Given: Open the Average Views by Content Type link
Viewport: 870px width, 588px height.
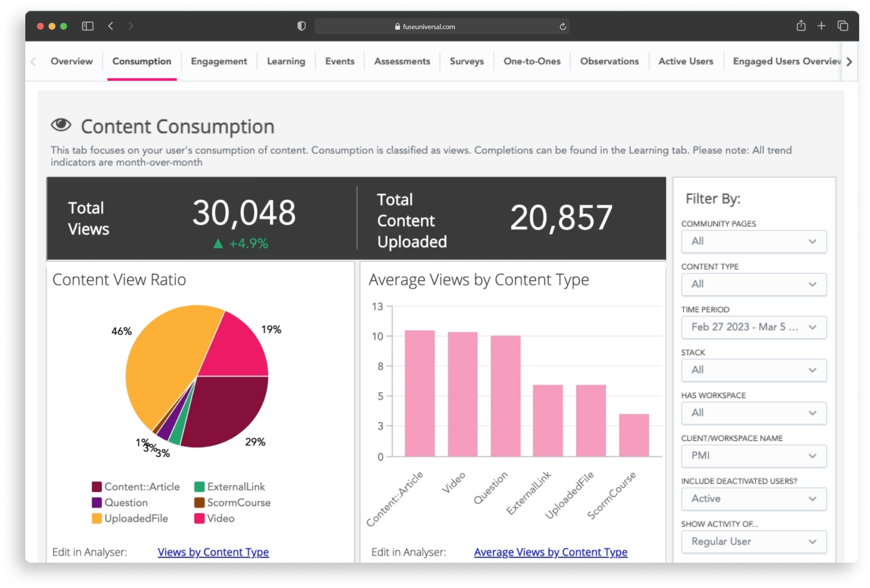Looking at the screenshot, I should pyautogui.click(x=550, y=552).
